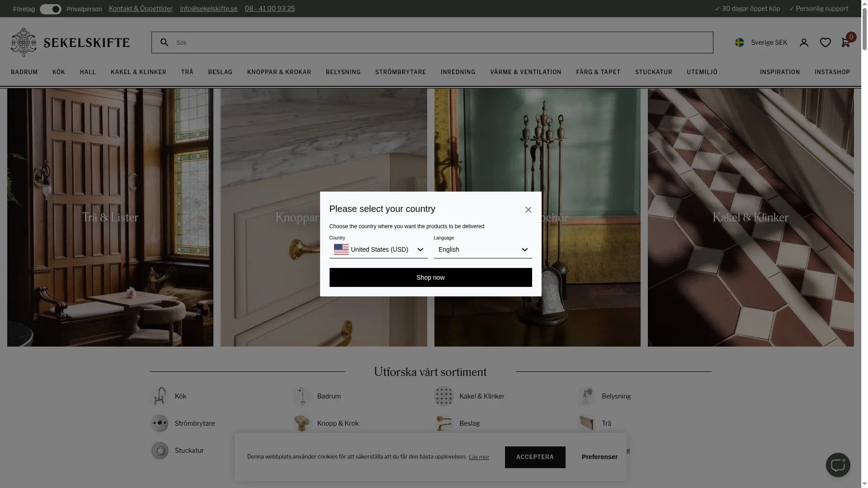The image size is (868, 488).
Task: Open the Kakel & Klinker banner image
Action: click(x=750, y=217)
